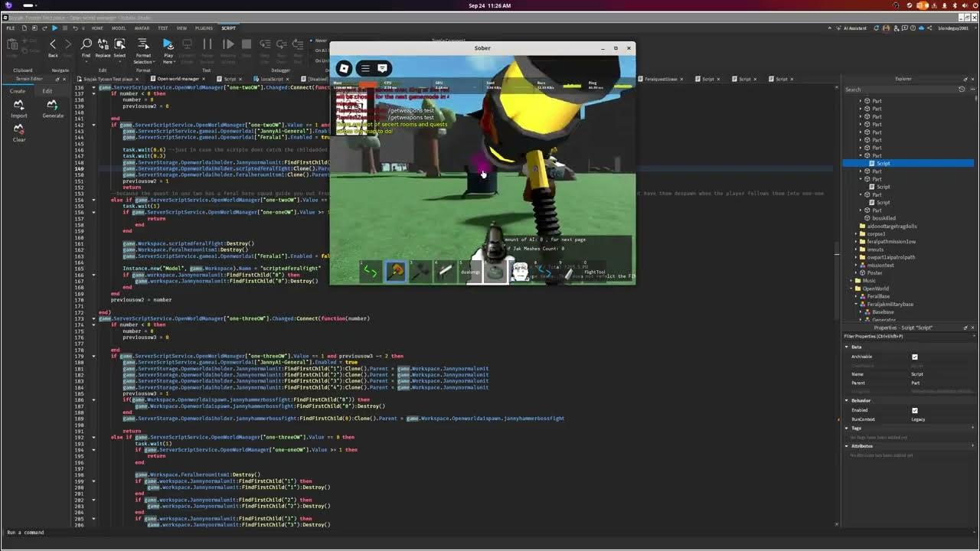
Task: Click the new file icon in the quick access bar
Action: 24,28
